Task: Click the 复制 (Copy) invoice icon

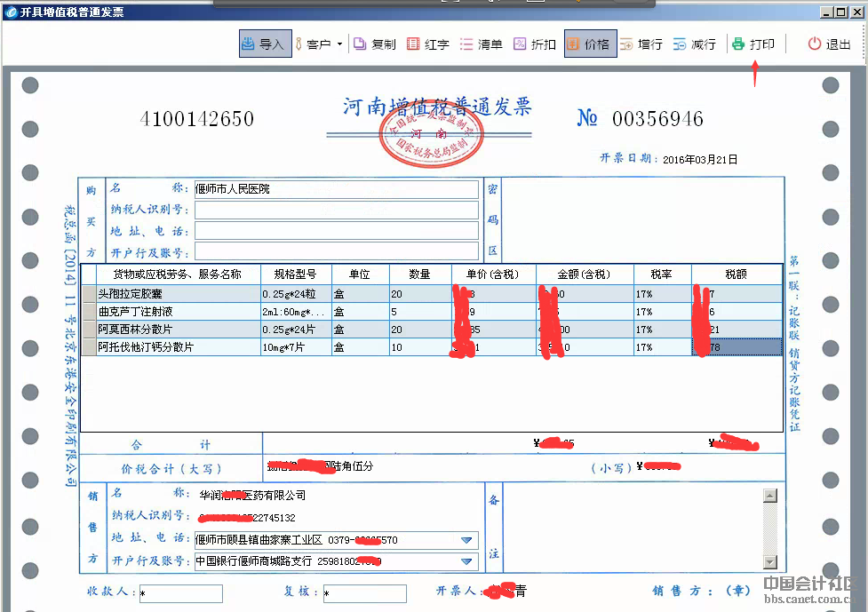Action: click(374, 44)
